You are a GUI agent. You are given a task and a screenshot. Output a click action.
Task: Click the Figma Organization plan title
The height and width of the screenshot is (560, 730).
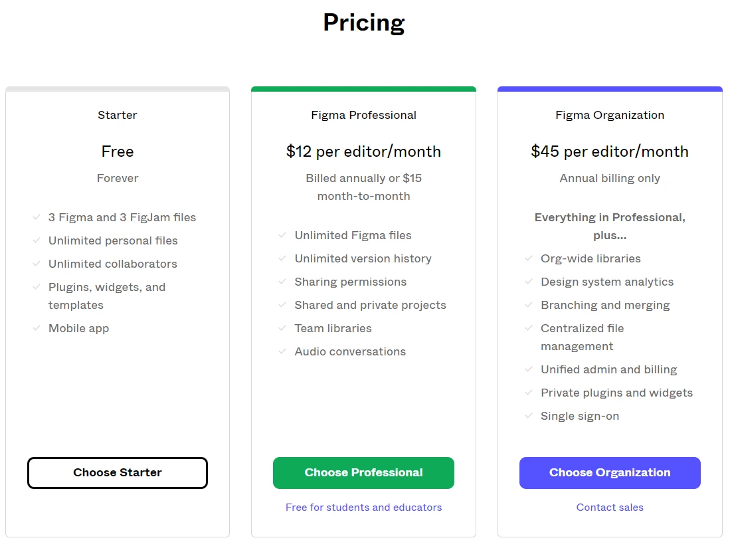point(610,115)
